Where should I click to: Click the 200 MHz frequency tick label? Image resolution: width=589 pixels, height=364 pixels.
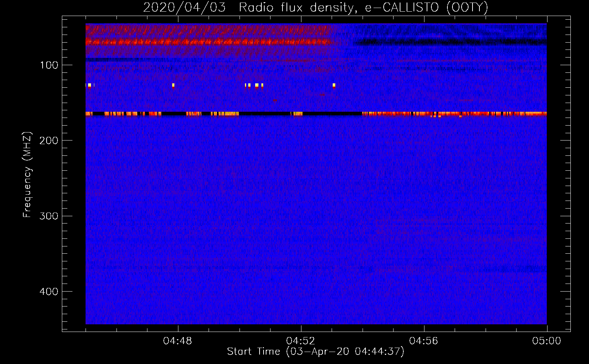click(49, 141)
